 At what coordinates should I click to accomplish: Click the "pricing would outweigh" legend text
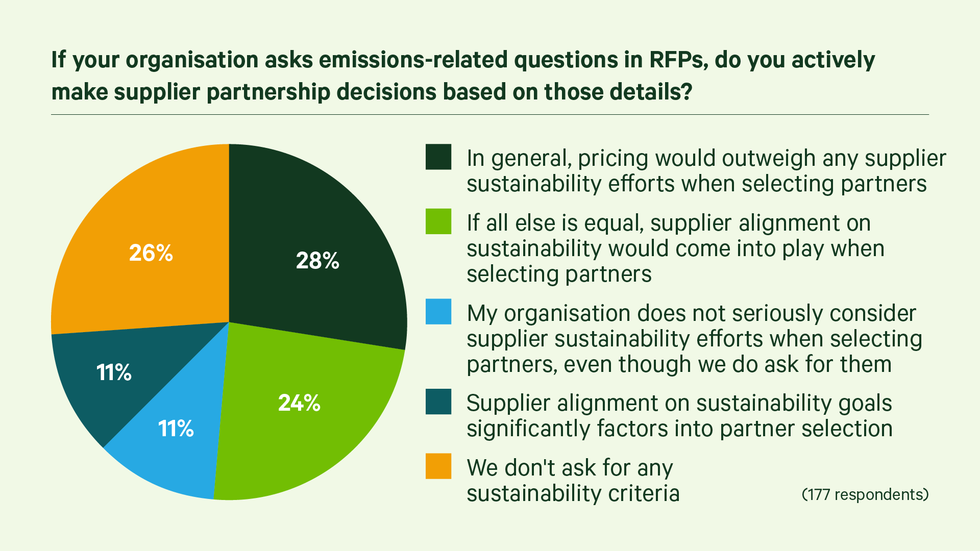706,171
